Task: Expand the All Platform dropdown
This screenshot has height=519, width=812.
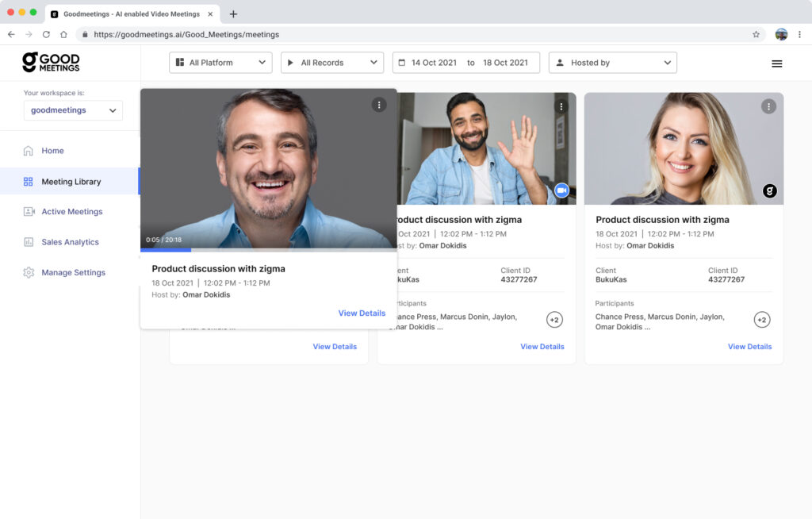Action: [x=220, y=63]
